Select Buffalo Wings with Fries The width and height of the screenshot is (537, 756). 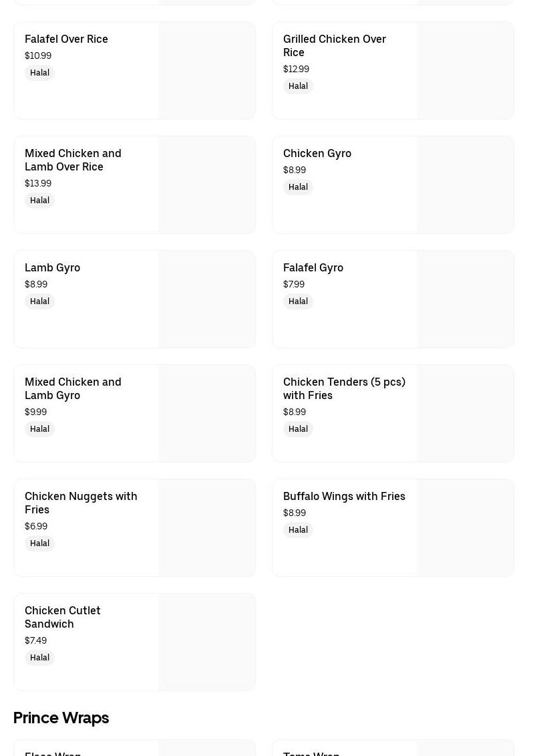pos(344,497)
